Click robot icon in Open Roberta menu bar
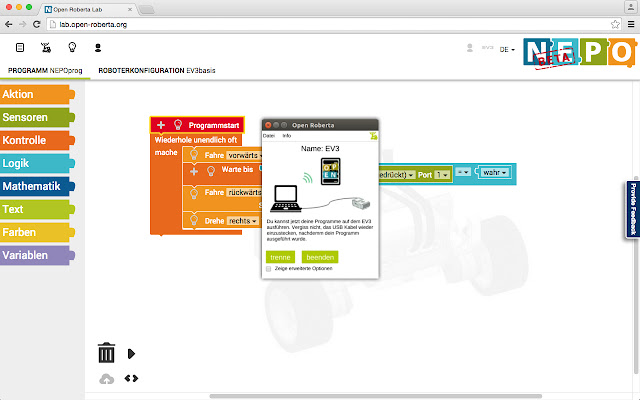640x400 pixels. 373,136
